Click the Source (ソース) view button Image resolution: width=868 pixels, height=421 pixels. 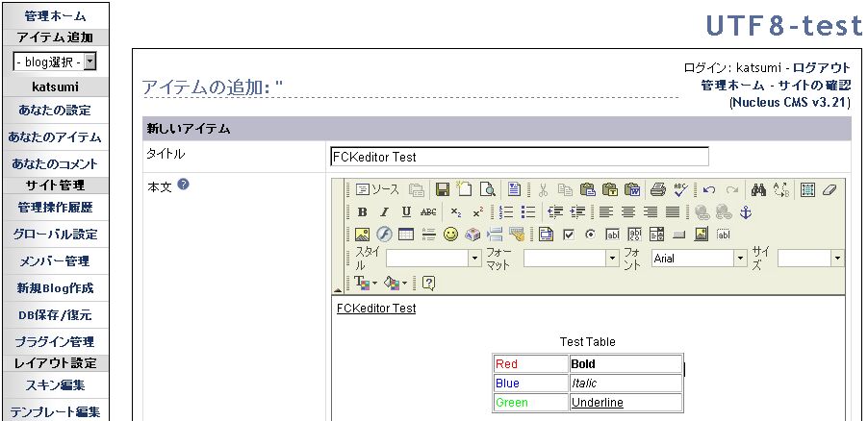[377, 189]
